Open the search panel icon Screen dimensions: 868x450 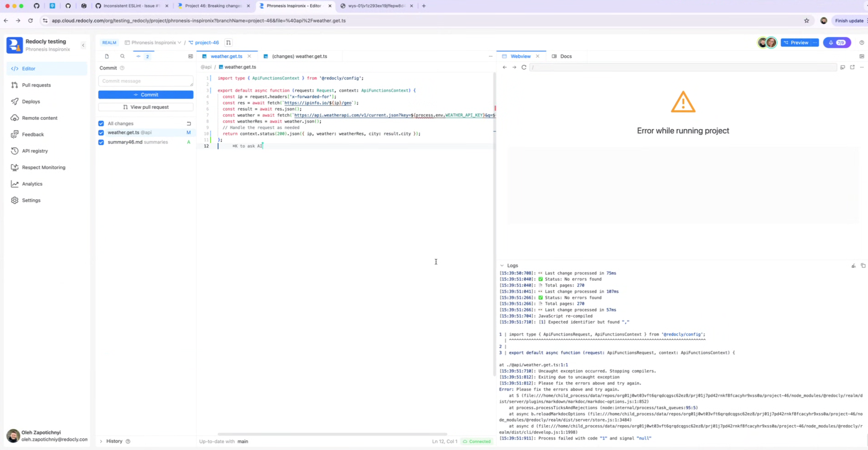(122, 56)
